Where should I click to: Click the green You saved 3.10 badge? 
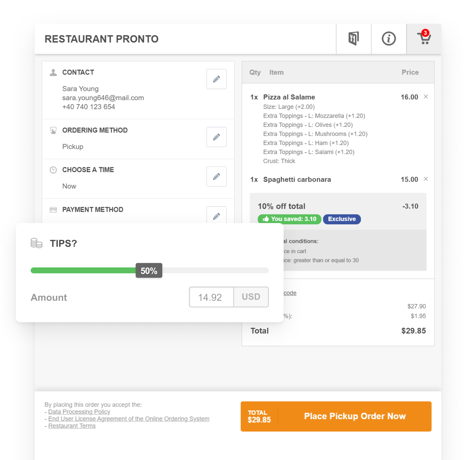click(x=289, y=219)
